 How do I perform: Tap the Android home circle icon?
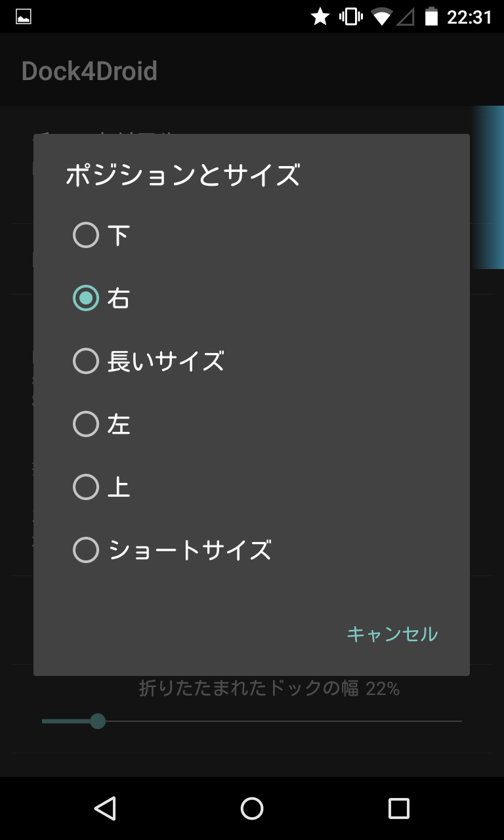[252, 808]
